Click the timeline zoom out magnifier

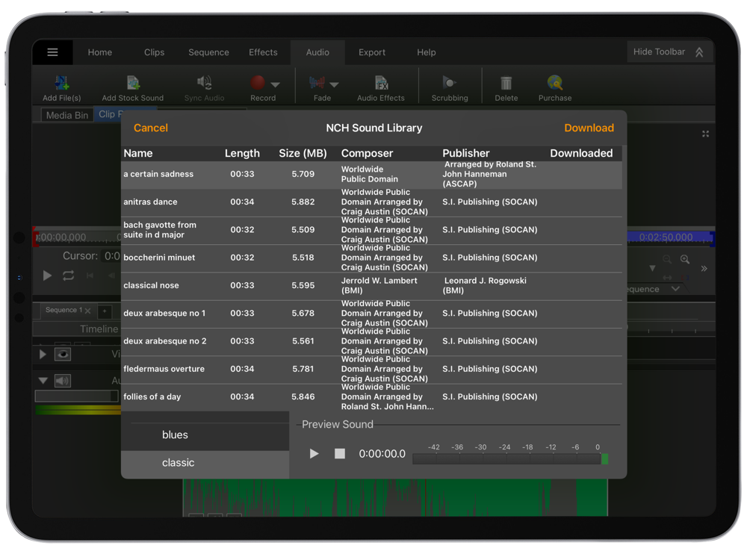coord(667,260)
